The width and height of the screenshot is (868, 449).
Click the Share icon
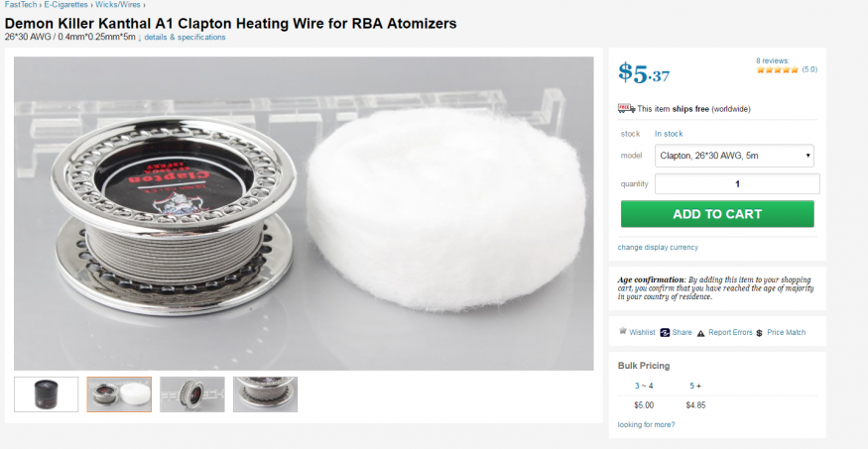(x=665, y=333)
